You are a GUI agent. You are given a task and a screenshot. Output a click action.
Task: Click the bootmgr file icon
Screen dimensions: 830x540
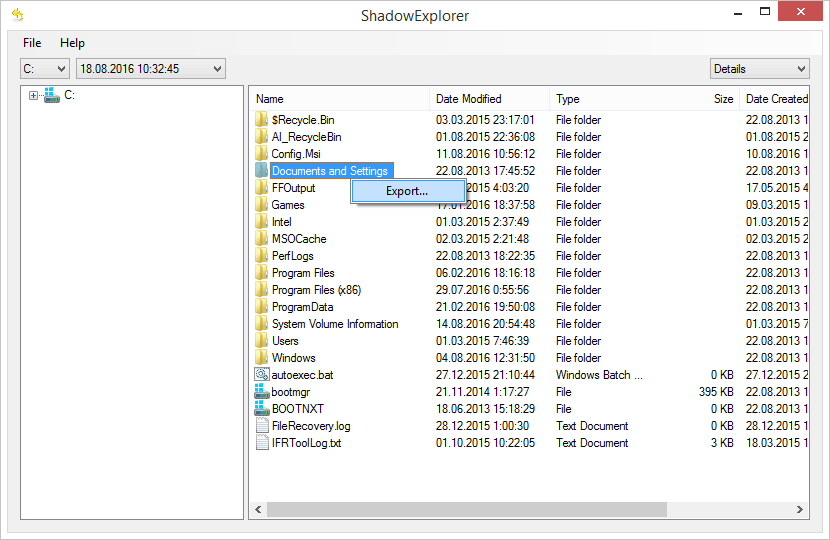[x=261, y=391]
